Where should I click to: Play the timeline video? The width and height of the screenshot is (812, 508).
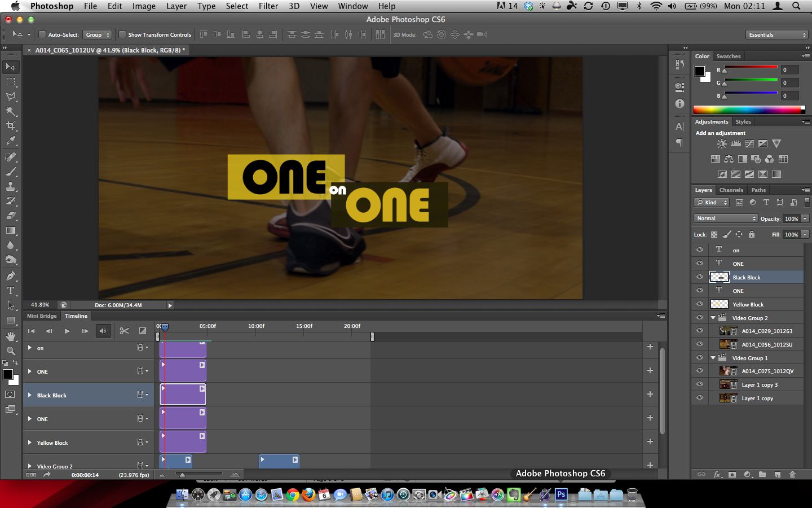click(67, 331)
